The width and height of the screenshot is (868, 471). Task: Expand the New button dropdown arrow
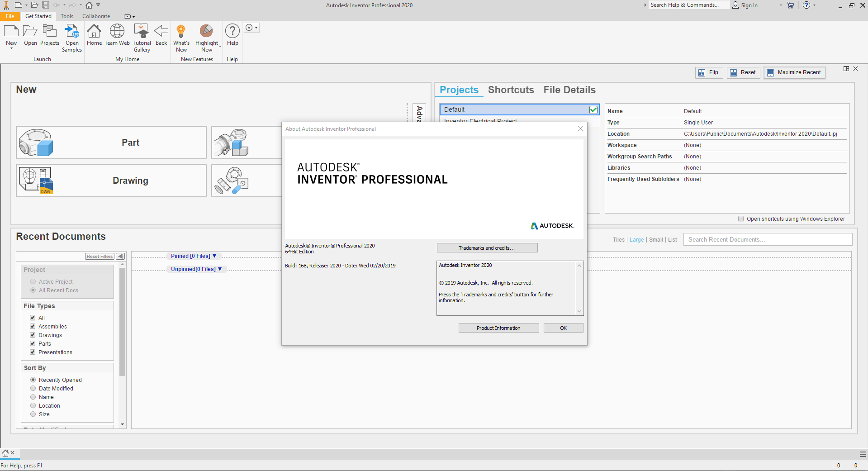[x=11, y=48]
